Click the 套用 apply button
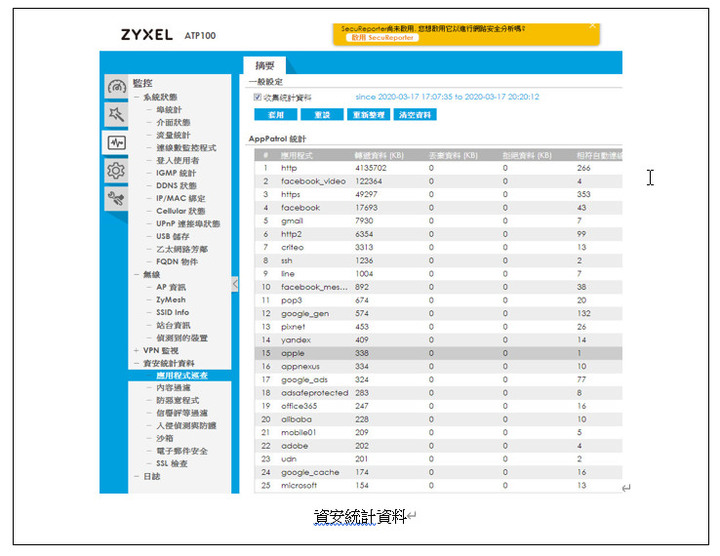 (x=276, y=115)
